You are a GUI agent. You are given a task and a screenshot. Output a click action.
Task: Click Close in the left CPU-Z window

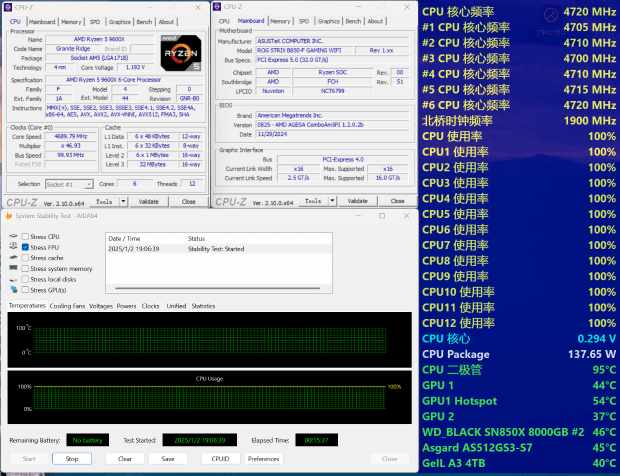(x=189, y=202)
